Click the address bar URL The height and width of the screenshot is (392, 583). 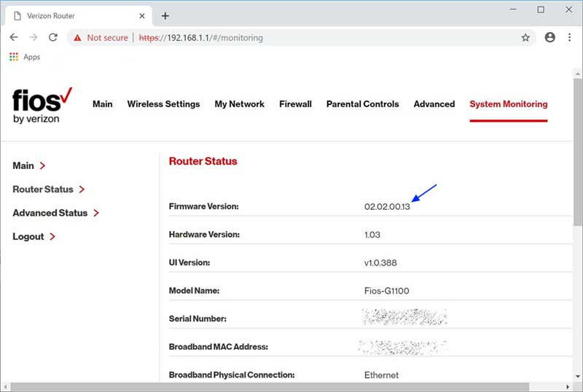(201, 38)
